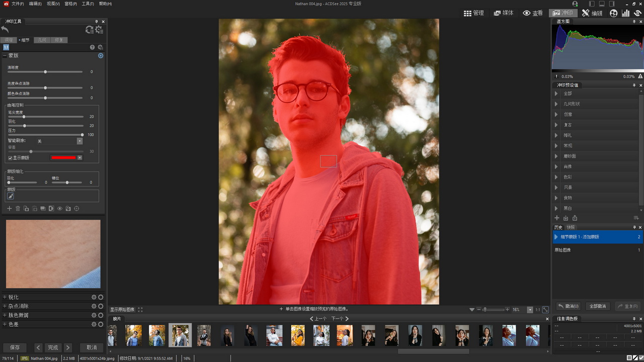The width and height of the screenshot is (644, 362).
Task: Click the 保存 button
Action: point(15,347)
